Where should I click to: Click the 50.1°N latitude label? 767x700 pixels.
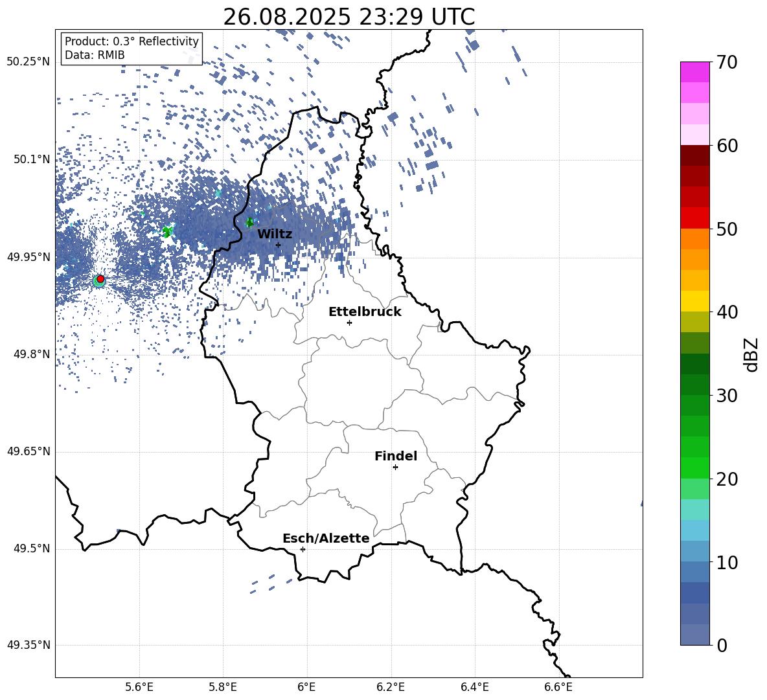31,159
